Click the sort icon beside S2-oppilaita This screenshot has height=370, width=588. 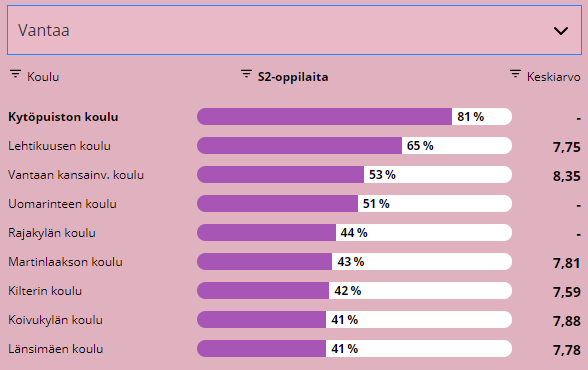[x=246, y=74]
